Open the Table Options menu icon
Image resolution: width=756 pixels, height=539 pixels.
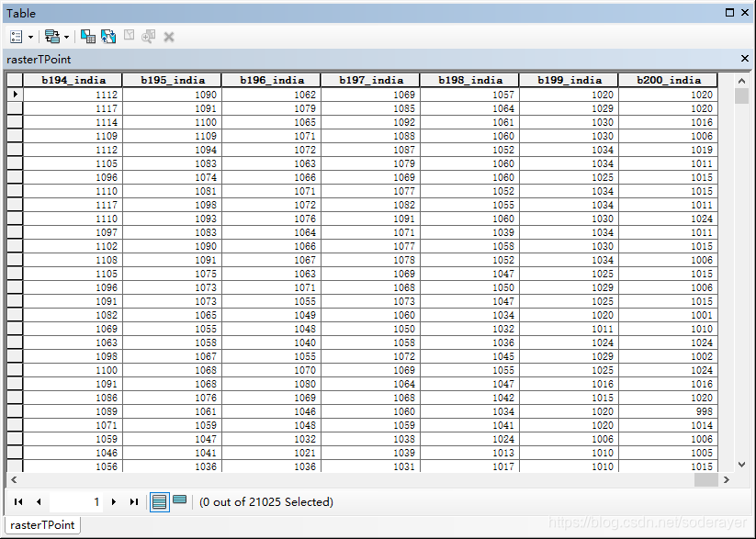pos(17,37)
